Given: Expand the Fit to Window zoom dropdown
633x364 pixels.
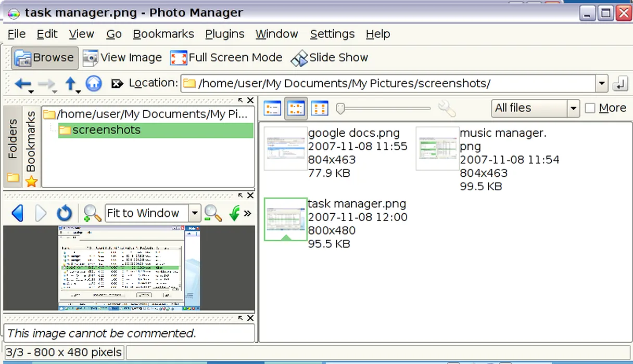Looking at the screenshot, I should pyautogui.click(x=194, y=213).
